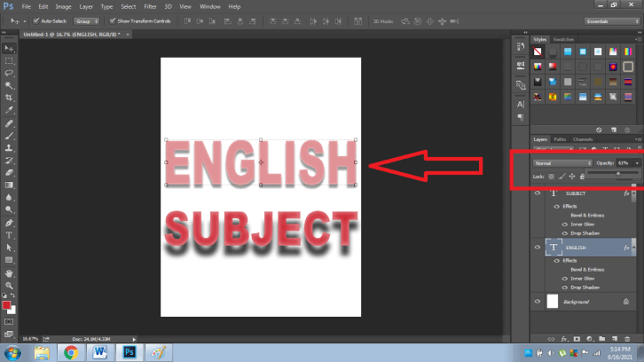Select the Crop tool
This screenshot has height=362, width=644.
tap(9, 98)
